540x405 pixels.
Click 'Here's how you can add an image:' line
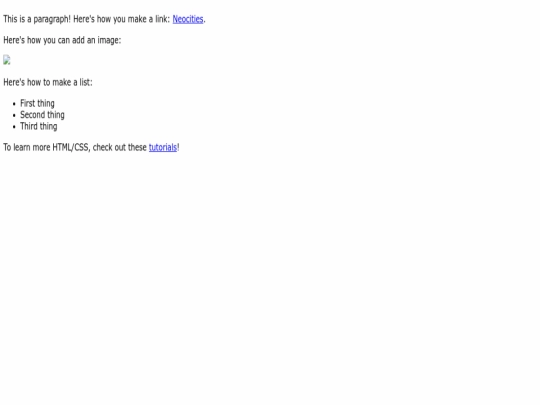point(62,40)
